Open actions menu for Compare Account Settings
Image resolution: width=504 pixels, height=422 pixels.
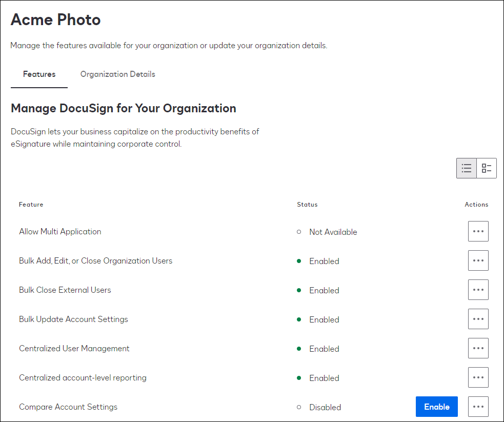(478, 407)
